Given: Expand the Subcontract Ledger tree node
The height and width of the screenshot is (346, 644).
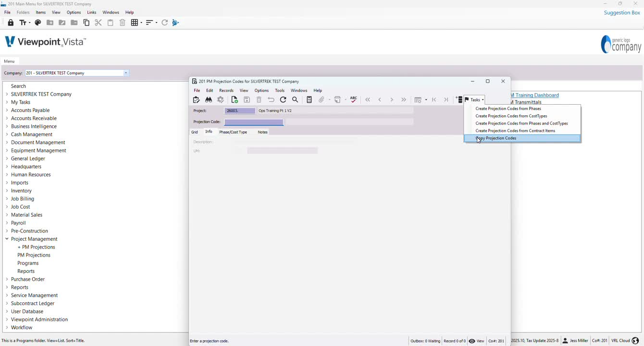Looking at the screenshot, I should [x=7, y=303].
